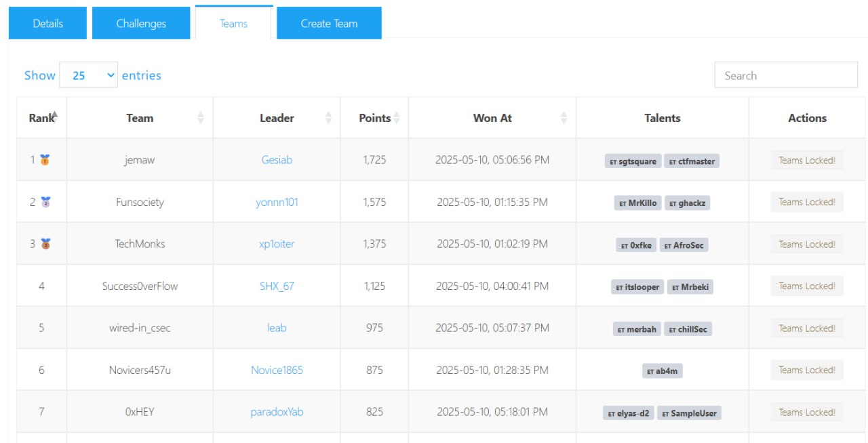Open leader profile link Gesiab
The width and height of the screenshot is (868, 443).
(277, 160)
